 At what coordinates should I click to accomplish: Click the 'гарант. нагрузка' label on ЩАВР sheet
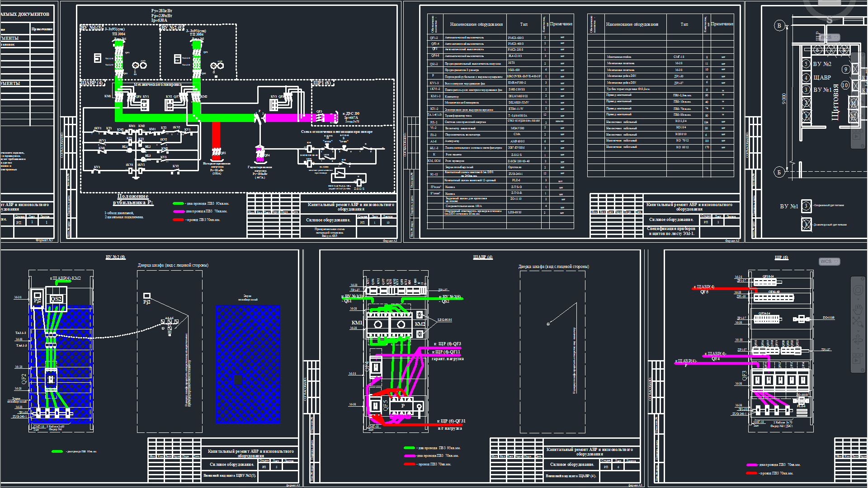pos(448,359)
